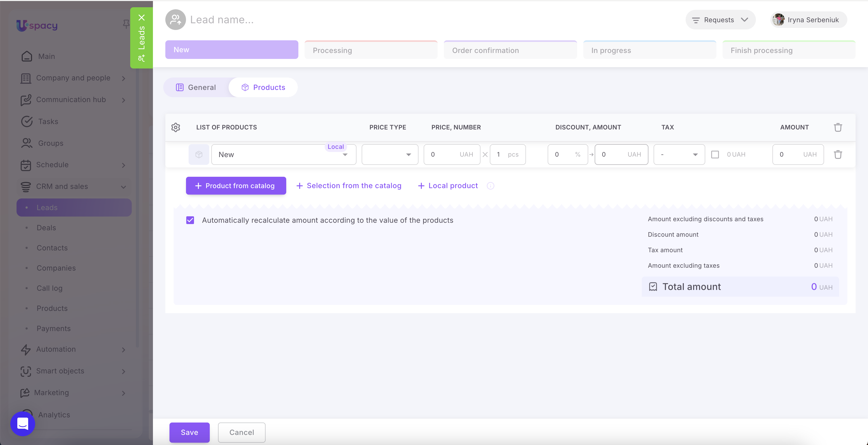Delete the New product row
The image size is (868, 445).
(838, 154)
